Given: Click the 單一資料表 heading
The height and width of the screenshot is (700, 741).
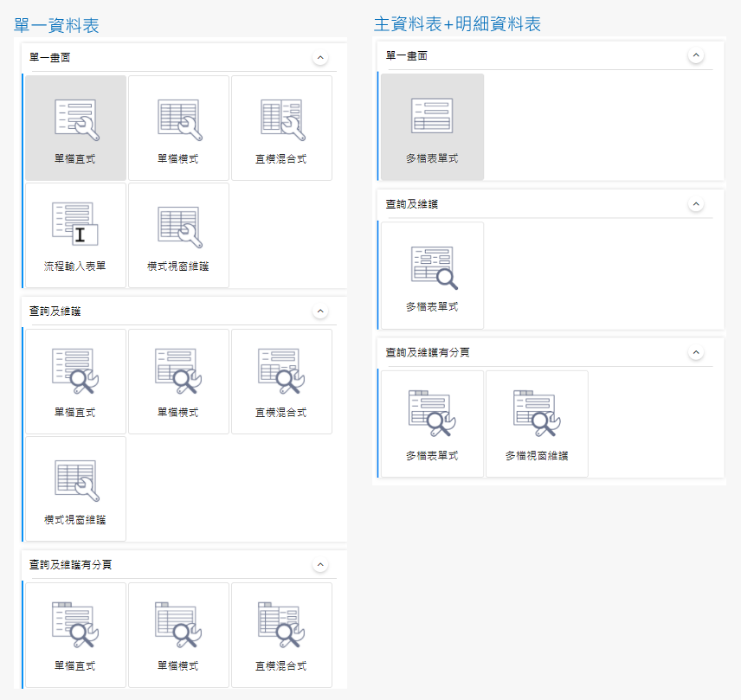Looking at the screenshot, I should tap(56, 25).
